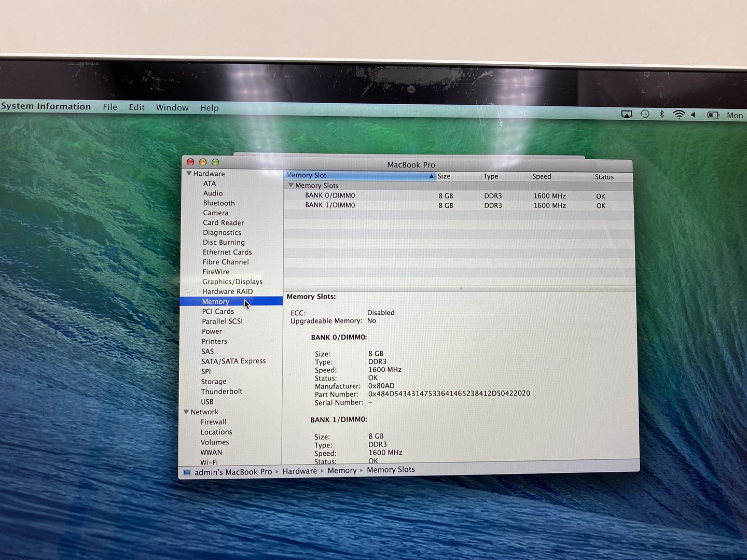Open the Help menu

tap(209, 108)
